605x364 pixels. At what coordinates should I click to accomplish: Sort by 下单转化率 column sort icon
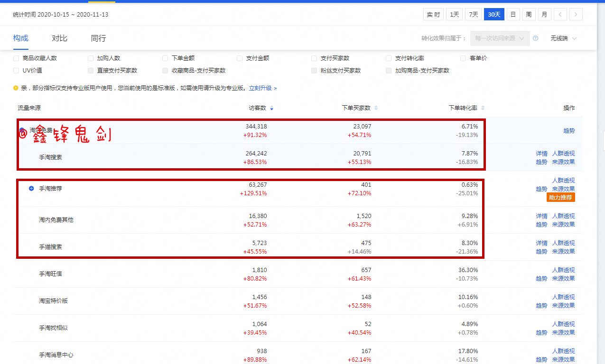pyautogui.click(x=483, y=108)
